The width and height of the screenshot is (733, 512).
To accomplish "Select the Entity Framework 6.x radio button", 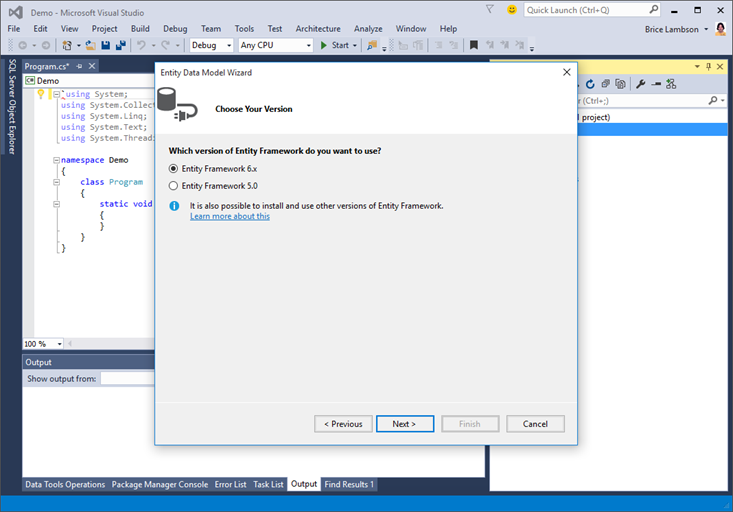I will pyautogui.click(x=173, y=169).
